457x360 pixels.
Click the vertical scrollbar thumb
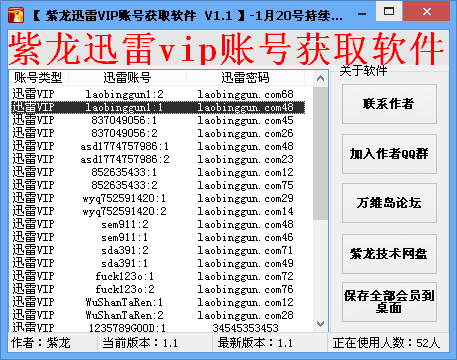tap(320, 153)
